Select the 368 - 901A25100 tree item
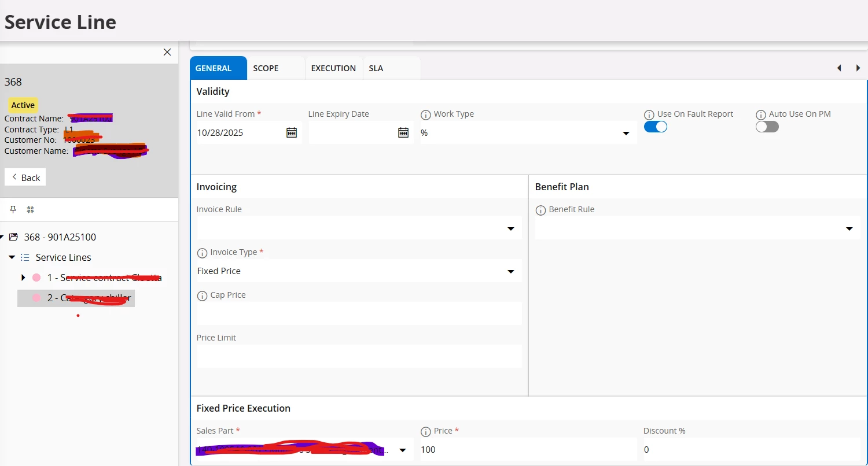Screen dimensions: 868x466 [60, 237]
